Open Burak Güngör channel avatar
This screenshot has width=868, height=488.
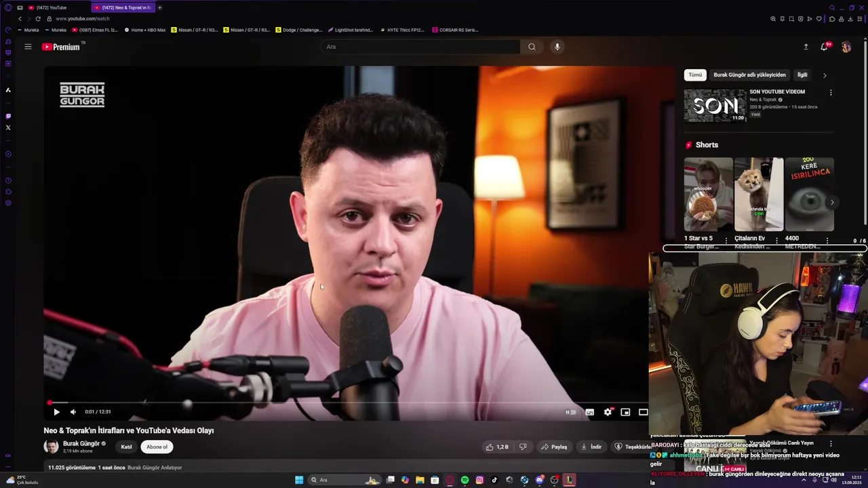51,446
